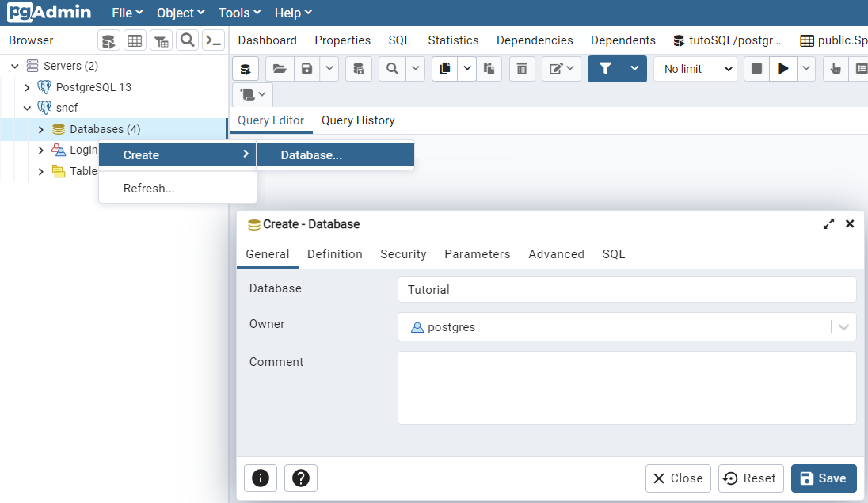Click the Execute query play icon
Screen dimensions: 868x503
782,69
